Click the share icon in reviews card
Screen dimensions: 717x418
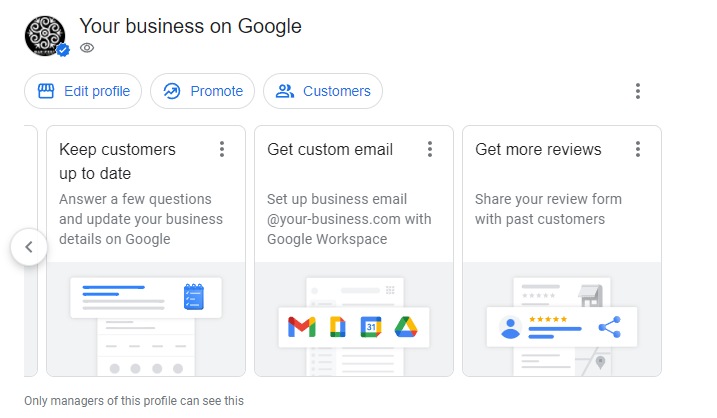click(x=610, y=327)
